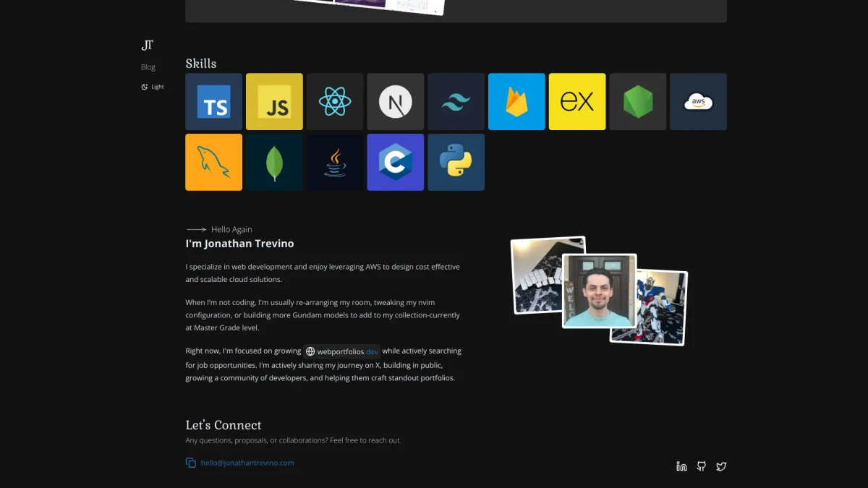The width and height of the screenshot is (868, 488).
Task: Click the JavaScript skill tile
Action: coord(274,101)
